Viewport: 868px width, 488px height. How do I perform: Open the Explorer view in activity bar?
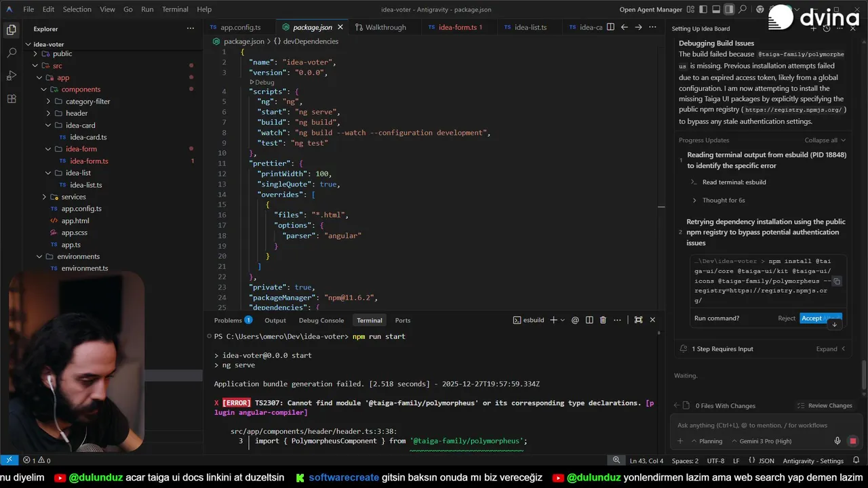pyautogui.click(x=11, y=30)
